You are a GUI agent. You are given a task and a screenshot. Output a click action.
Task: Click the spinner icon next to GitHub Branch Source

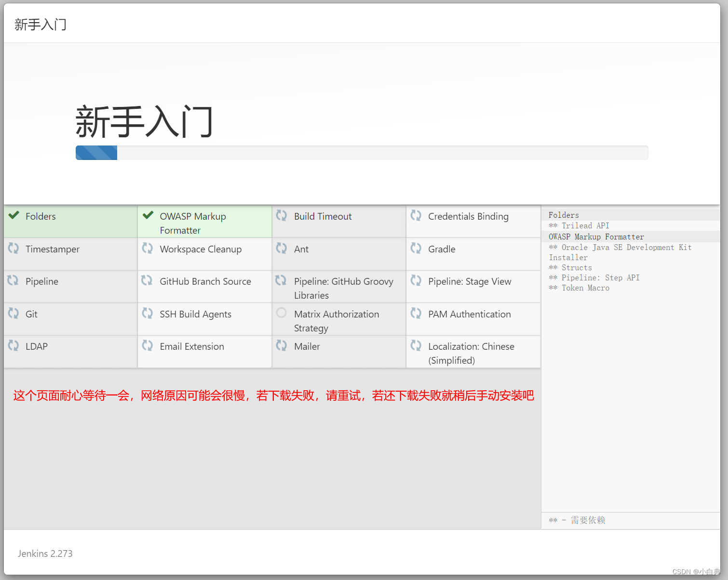pyautogui.click(x=147, y=280)
